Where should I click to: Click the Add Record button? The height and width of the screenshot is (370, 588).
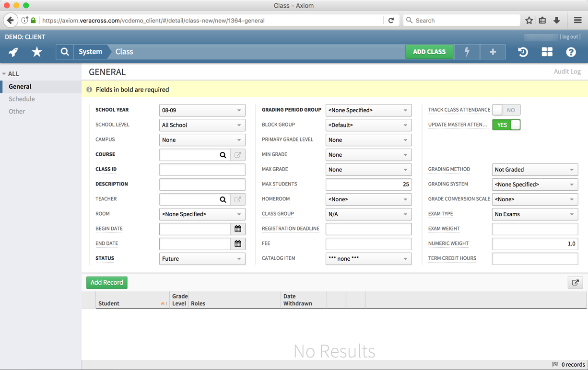tap(107, 283)
